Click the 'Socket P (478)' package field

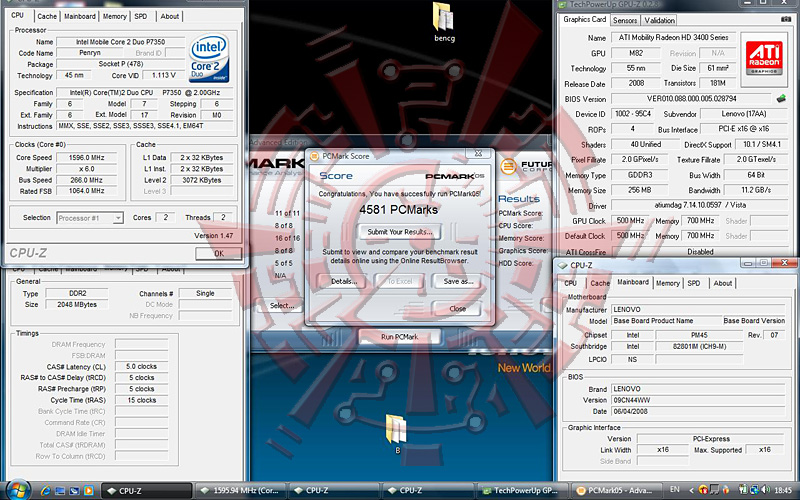click(120, 64)
